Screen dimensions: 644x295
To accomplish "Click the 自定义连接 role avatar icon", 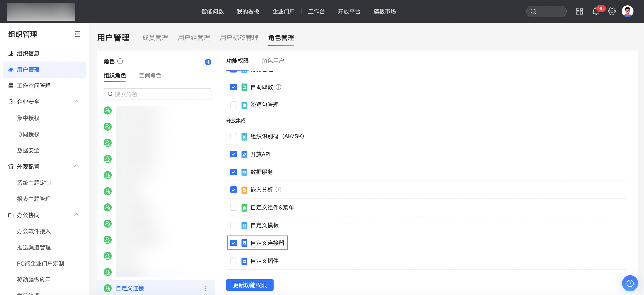I will (107, 288).
